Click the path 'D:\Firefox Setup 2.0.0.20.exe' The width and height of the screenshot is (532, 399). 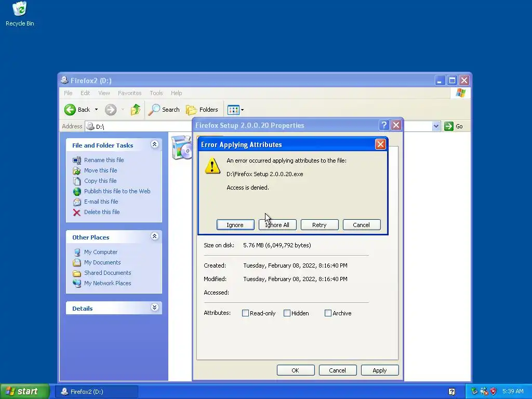point(264,174)
